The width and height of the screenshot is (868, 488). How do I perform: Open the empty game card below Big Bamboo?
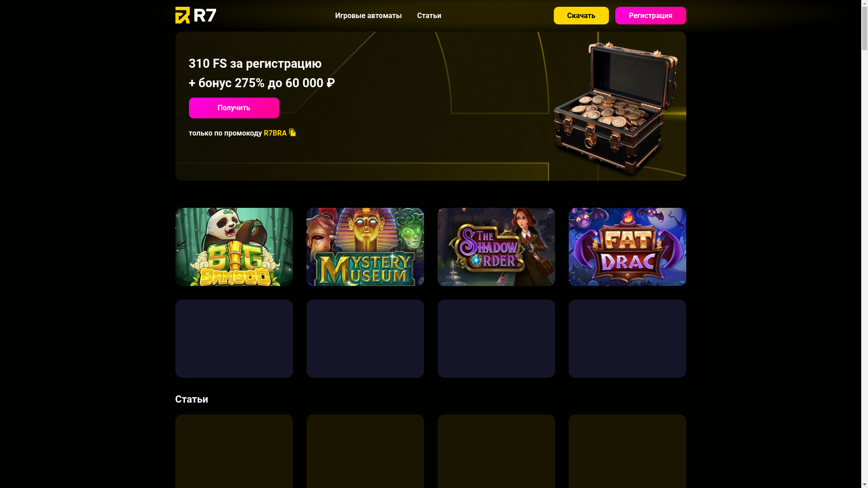click(234, 338)
